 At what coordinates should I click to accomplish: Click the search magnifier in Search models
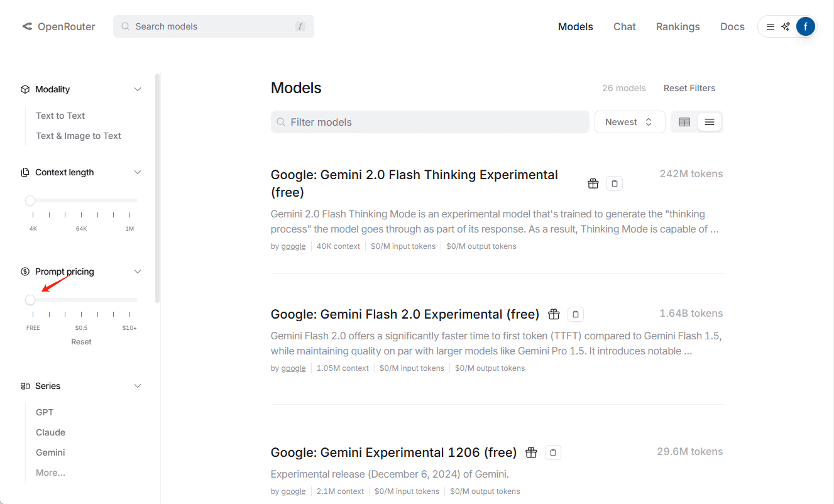pos(126,26)
